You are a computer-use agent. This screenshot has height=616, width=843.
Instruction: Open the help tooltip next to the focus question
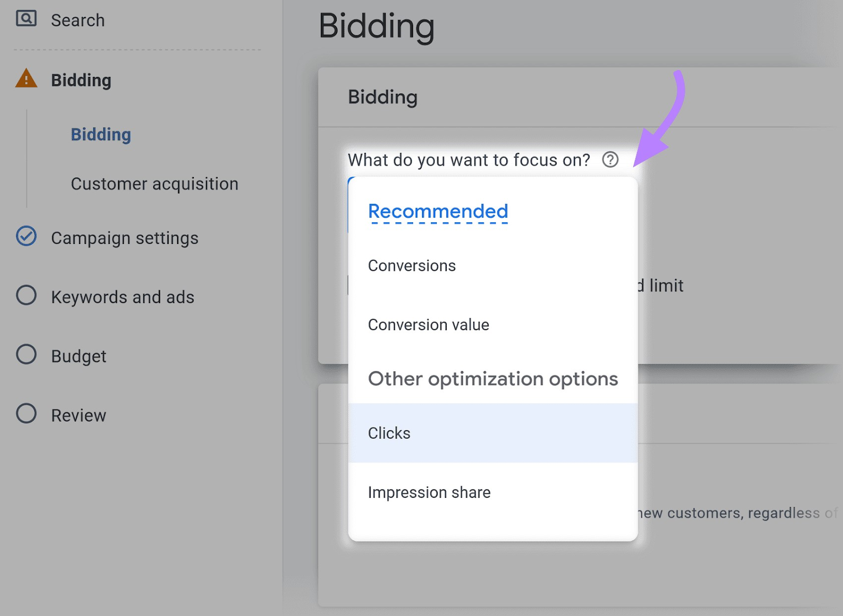tap(611, 160)
